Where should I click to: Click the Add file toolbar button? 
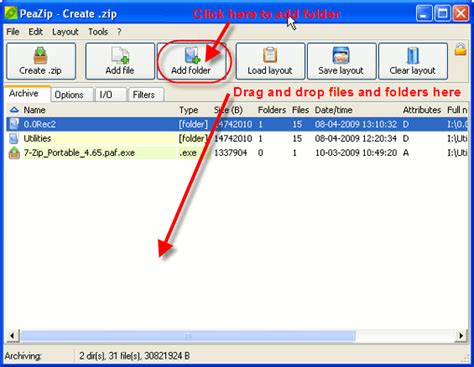(x=120, y=61)
